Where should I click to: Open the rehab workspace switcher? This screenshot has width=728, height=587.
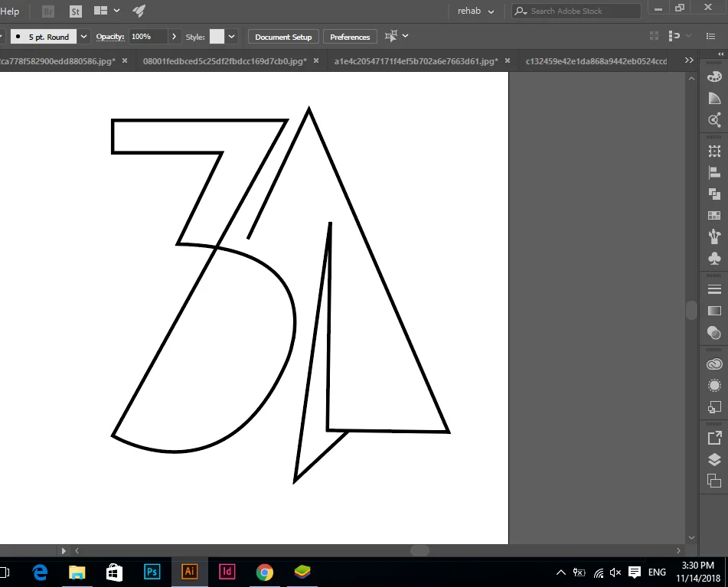click(475, 11)
